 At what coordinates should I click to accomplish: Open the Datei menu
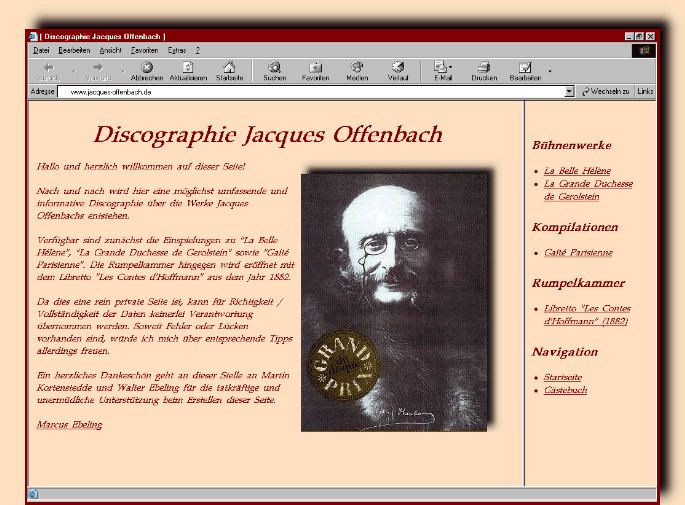pyautogui.click(x=41, y=49)
